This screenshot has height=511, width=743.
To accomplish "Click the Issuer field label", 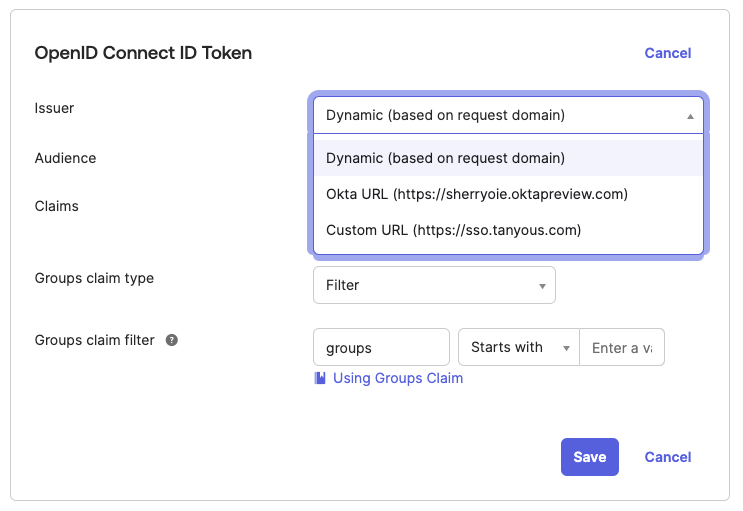I will [55, 108].
